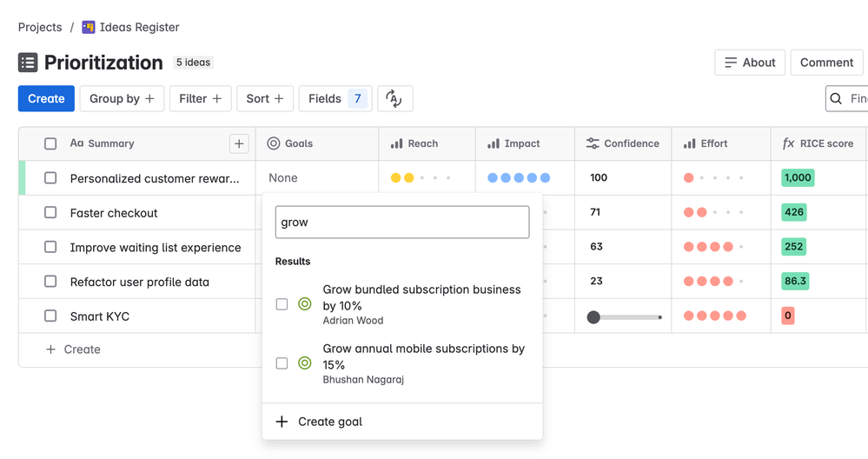Image resolution: width=868 pixels, height=459 pixels.
Task: Click the blue Create button
Action: click(47, 98)
